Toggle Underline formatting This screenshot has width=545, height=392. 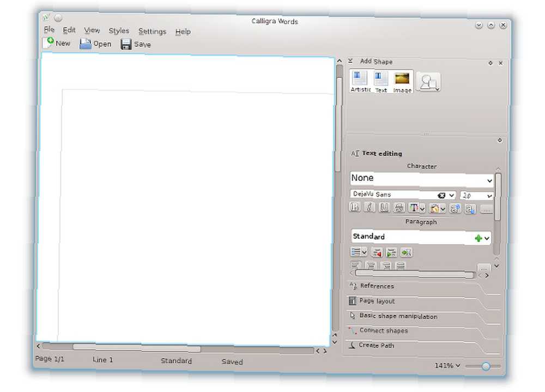click(x=384, y=208)
